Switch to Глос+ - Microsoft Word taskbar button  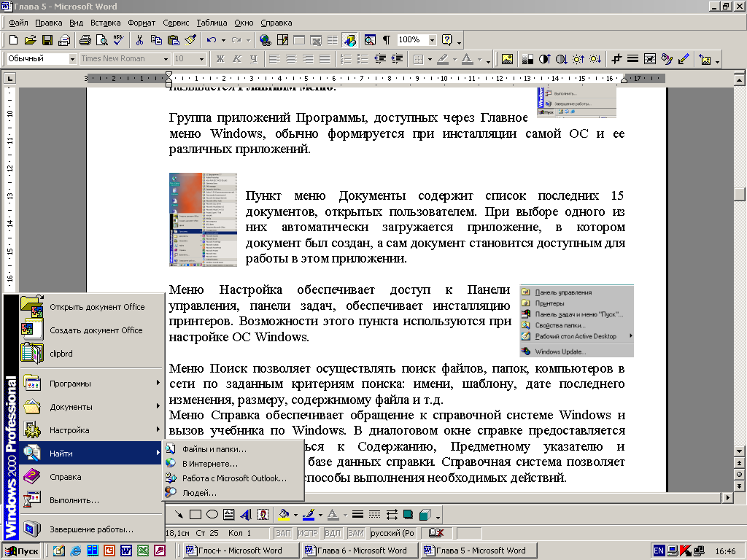pos(241,551)
